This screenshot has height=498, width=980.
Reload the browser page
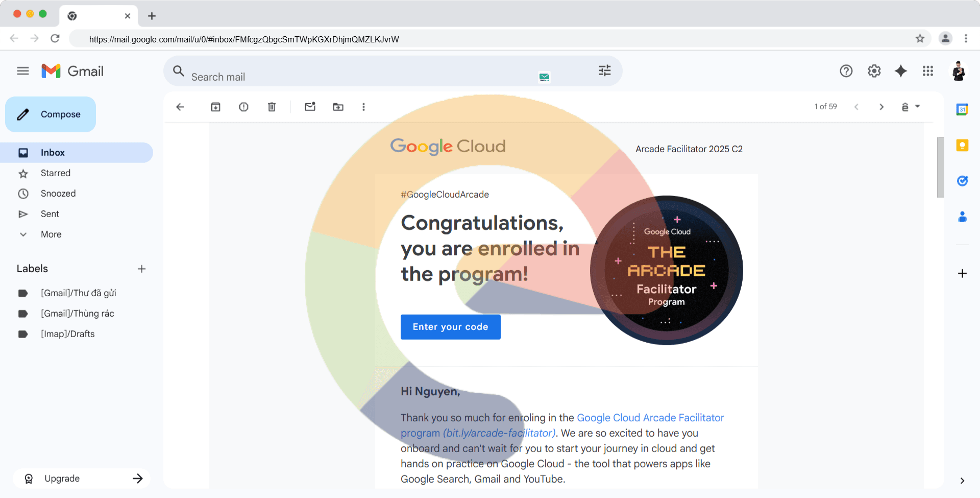click(x=55, y=38)
